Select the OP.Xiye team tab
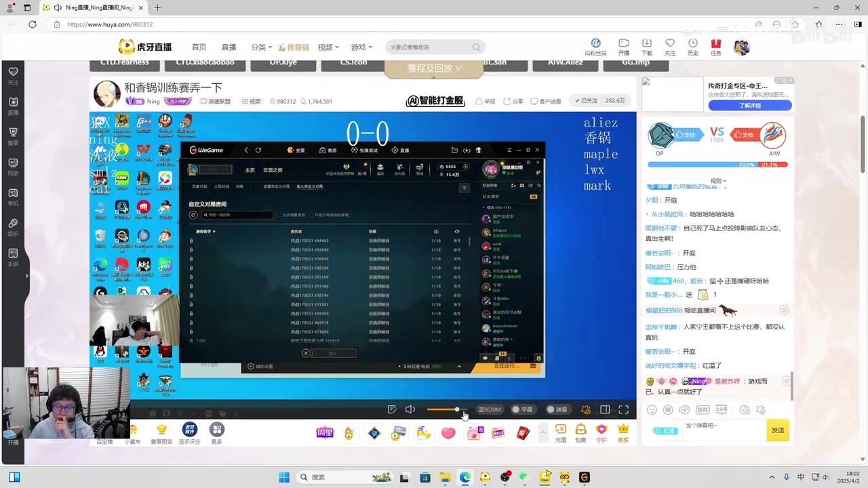This screenshot has height=488, width=868. 283,62
